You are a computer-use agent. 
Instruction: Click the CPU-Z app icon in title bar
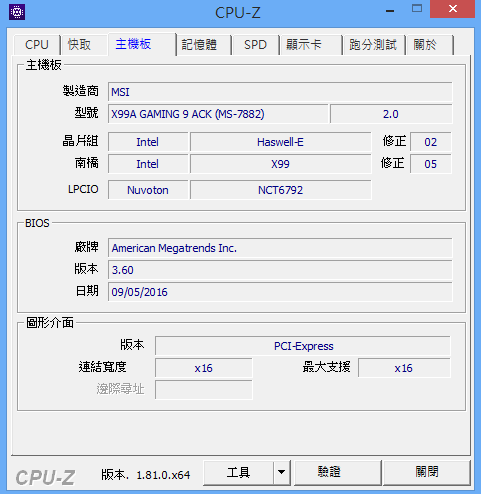coord(17,13)
